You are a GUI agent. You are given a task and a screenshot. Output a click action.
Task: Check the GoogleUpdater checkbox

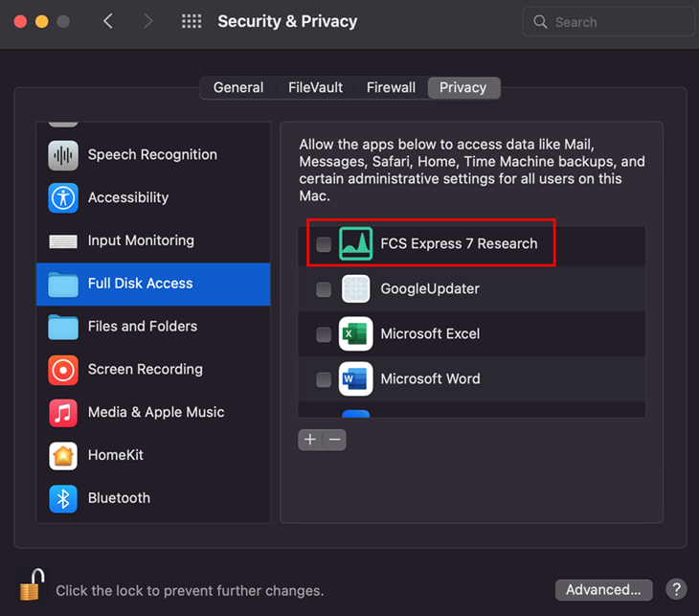coord(324,289)
